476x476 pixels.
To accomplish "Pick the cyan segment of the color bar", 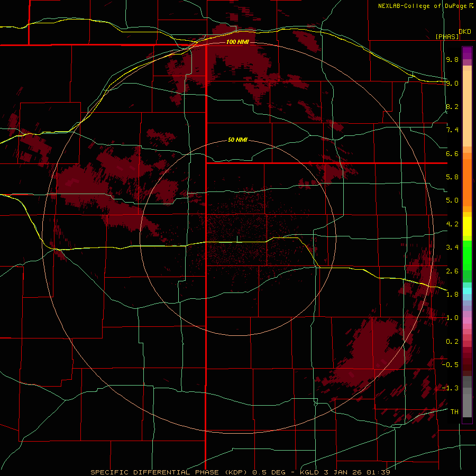I will tap(467, 291).
